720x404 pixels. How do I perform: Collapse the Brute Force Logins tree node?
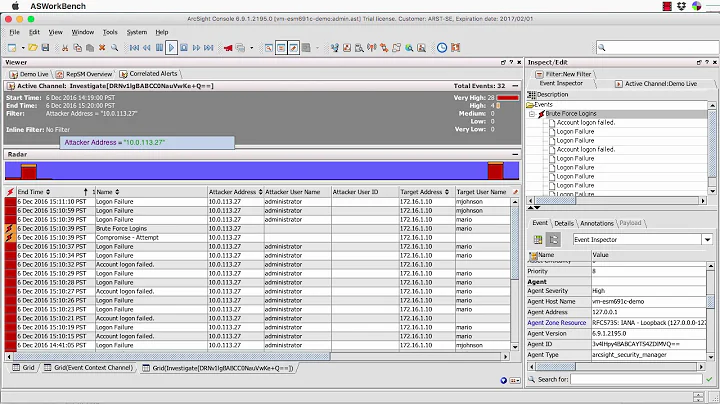pyautogui.click(x=532, y=114)
